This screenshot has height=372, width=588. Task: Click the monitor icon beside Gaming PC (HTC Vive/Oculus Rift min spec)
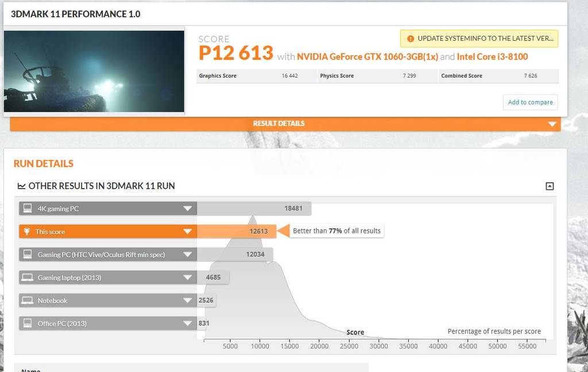click(28, 255)
